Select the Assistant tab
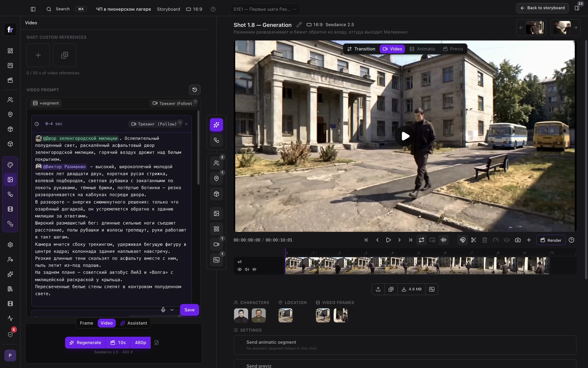This screenshot has height=368, width=588. coord(134,323)
